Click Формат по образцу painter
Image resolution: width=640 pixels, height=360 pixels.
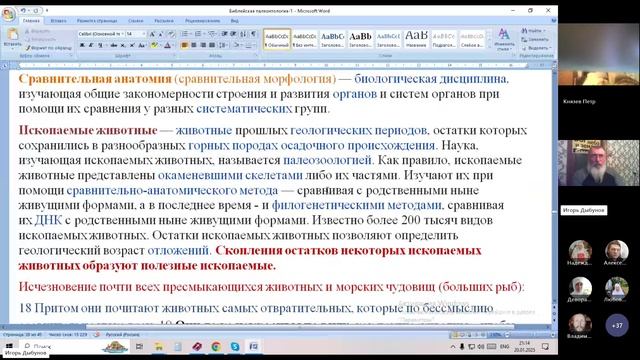click(48, 48)
